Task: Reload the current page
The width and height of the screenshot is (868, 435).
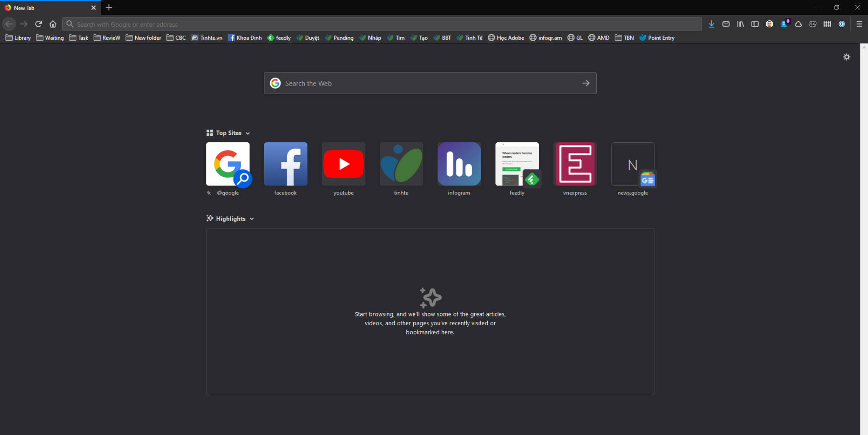Action: point(39,24)
